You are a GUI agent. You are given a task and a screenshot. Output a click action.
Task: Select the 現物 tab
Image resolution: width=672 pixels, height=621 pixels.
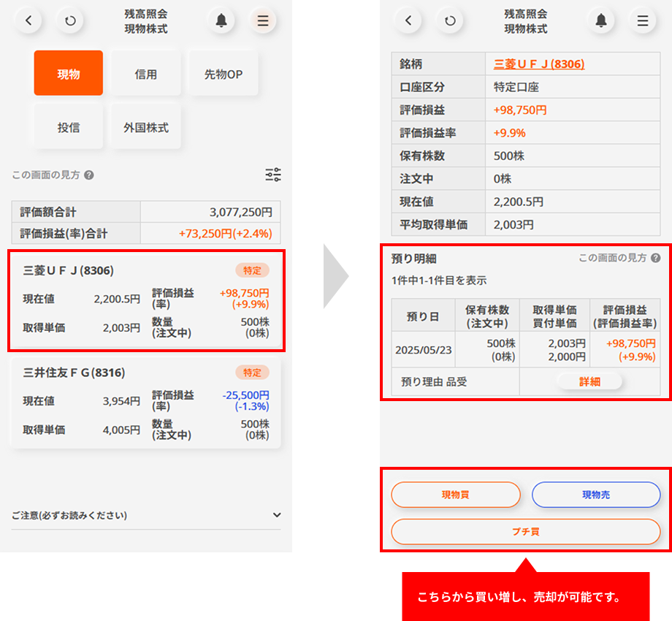point(69,74)
